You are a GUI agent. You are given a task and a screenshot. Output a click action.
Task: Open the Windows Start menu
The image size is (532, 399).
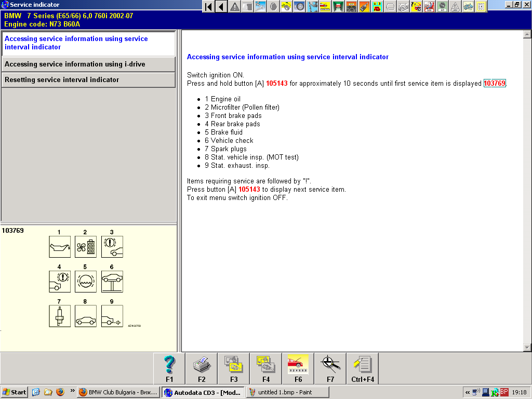point(14,392)
